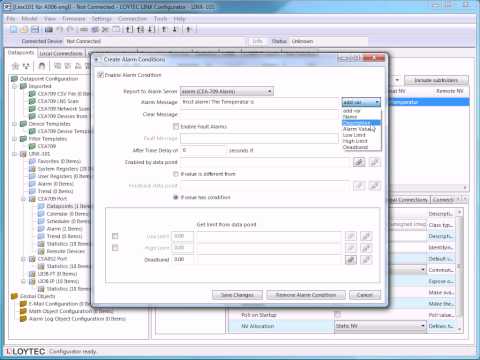Switch to Local Connections tab
Screen dimensions: 480x360
point(61,53)
